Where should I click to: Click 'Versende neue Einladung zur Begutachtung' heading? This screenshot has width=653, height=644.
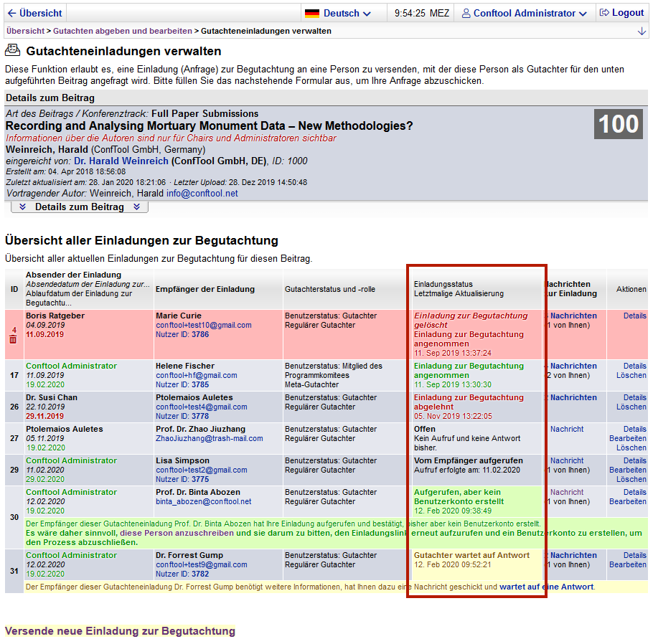pos(120,631)
